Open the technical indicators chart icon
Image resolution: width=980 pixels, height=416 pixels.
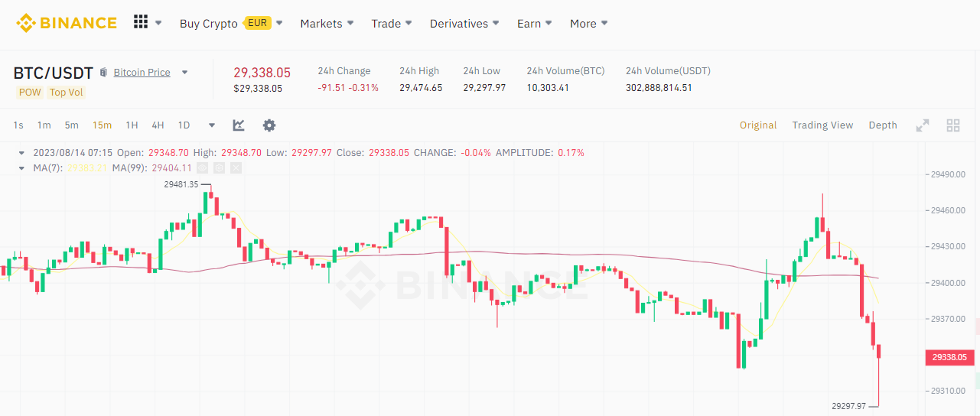tap(239, 125)
